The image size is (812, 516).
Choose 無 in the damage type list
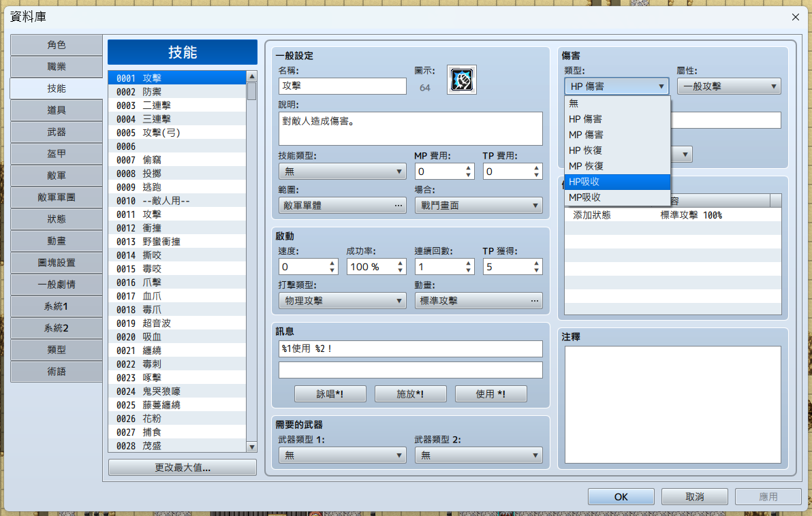point(617,103)
